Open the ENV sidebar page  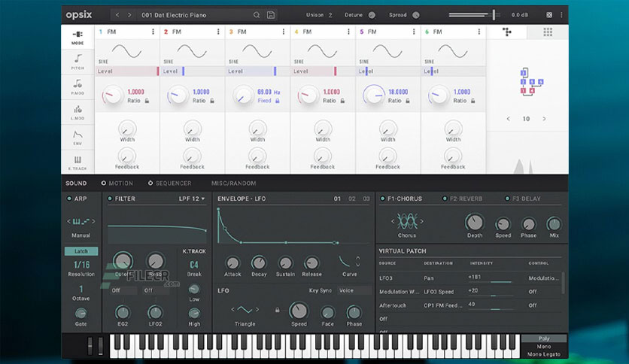click(77, 138)
